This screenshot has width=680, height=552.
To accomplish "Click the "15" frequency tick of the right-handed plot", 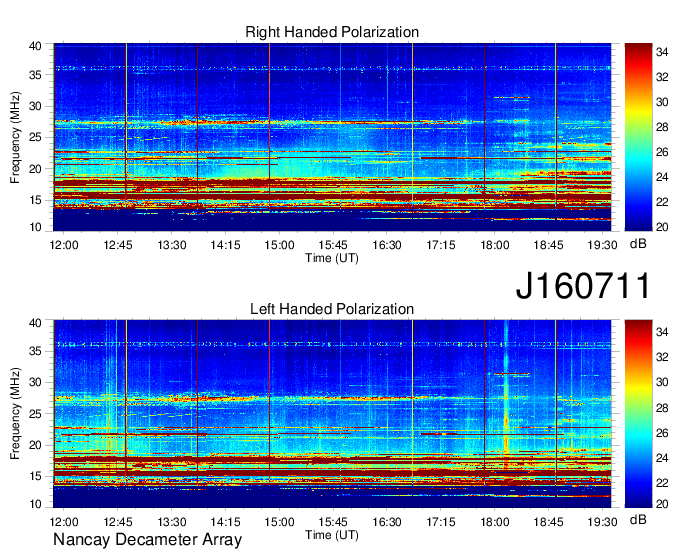I will pos(36,200).
